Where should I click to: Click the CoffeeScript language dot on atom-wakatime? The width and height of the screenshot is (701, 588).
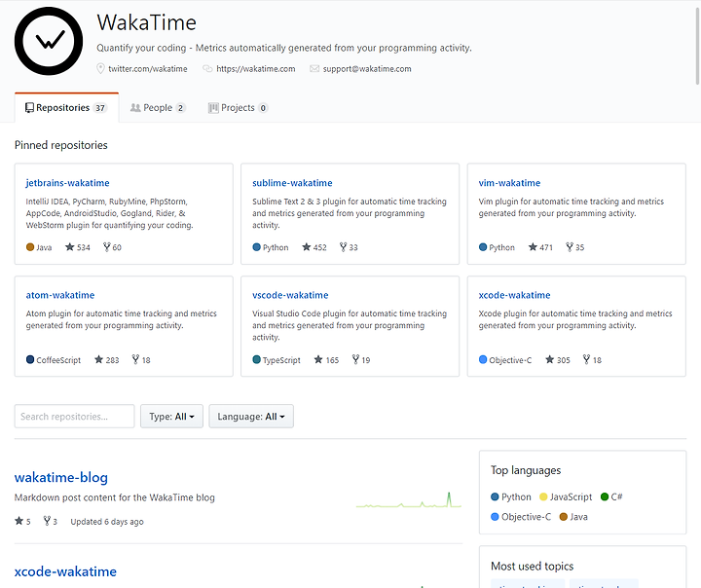click(x=30, y=359)
